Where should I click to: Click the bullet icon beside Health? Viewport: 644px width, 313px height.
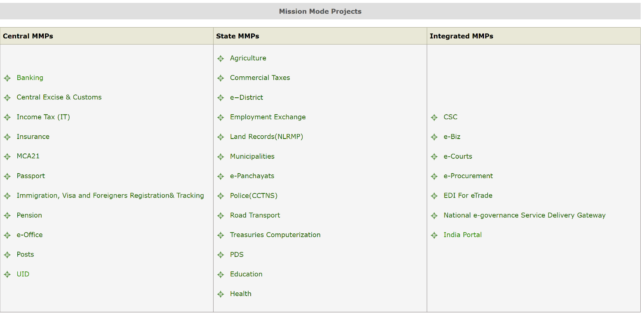[221, 294]
